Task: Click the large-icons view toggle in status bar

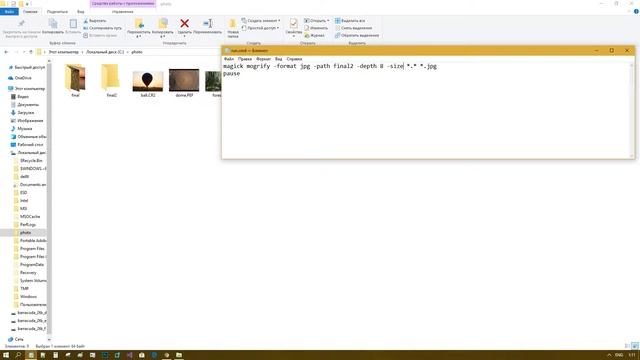Action: [x=635, y=346]
